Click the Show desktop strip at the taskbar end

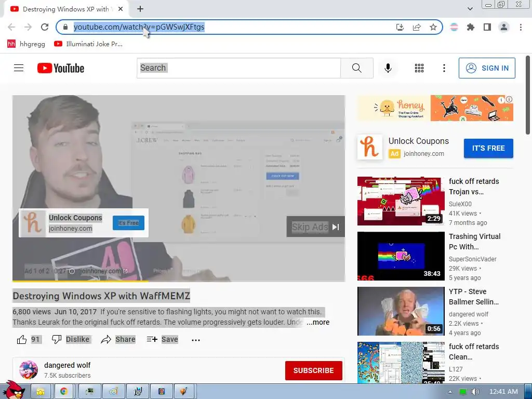528,392
